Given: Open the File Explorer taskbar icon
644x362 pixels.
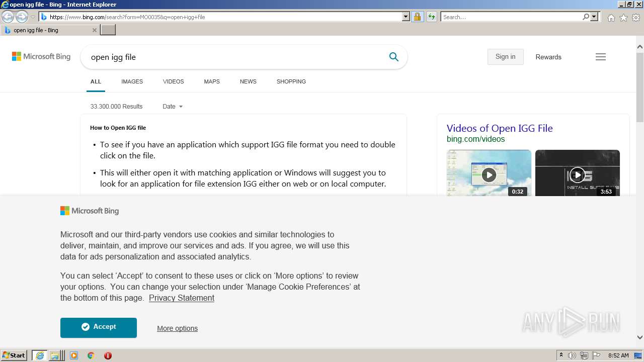Looking at the screenshot, I should click(55, 355).
